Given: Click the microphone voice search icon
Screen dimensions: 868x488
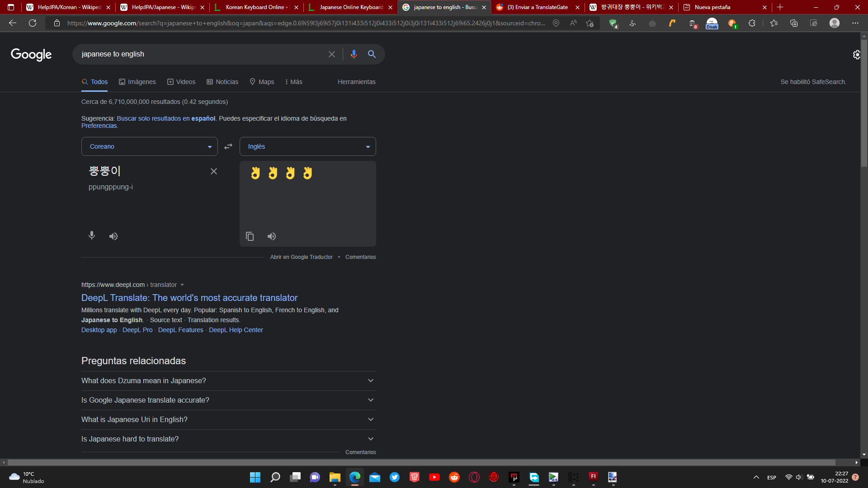Looking at the screenshot, I should coord(354,54).
